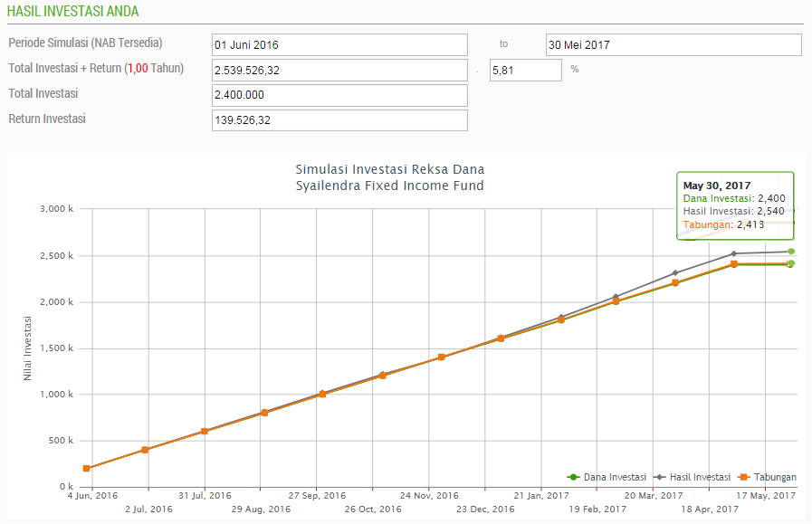Click the 'Nilai Investasi' y-axis title
This screenshot has width=812, height=524.
click(x=27, y=348)
